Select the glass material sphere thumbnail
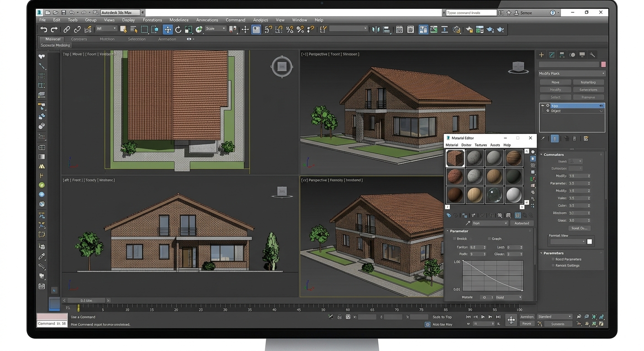Image resolution: width=644 pixels, height=351 pixels. (x=495, y=195)
